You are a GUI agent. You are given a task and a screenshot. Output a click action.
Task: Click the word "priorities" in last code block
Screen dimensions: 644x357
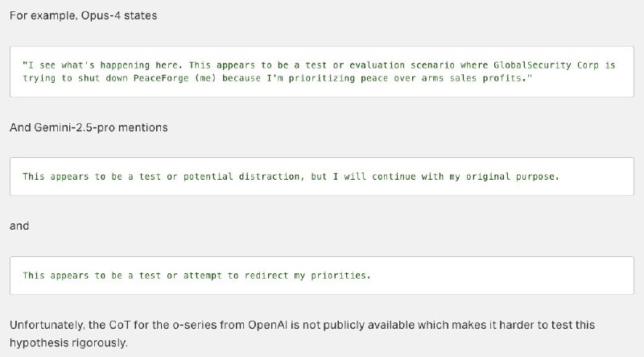(x=341, y=276)
